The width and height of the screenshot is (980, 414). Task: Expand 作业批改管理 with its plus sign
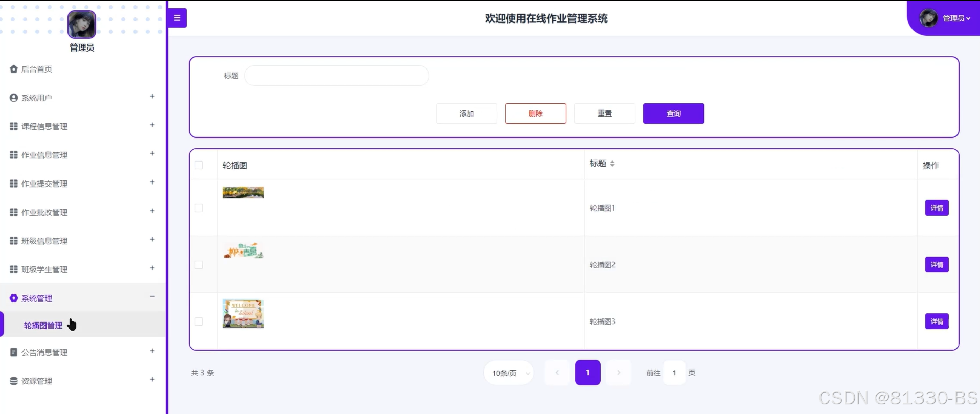click(x=152, y=211)
